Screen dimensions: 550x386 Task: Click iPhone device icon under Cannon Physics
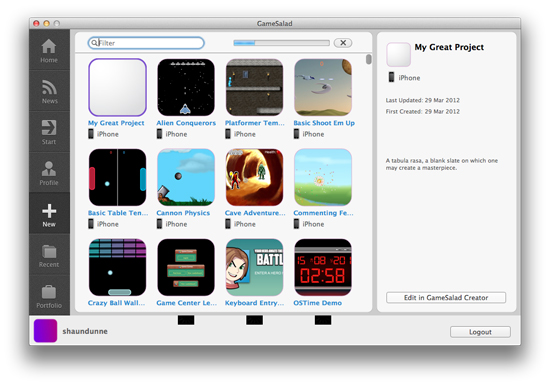160,224
